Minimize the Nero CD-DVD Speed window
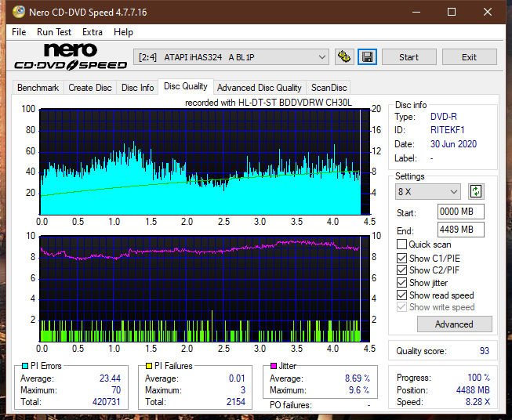This screenshot has height=420, width=512. pos(416,12)
